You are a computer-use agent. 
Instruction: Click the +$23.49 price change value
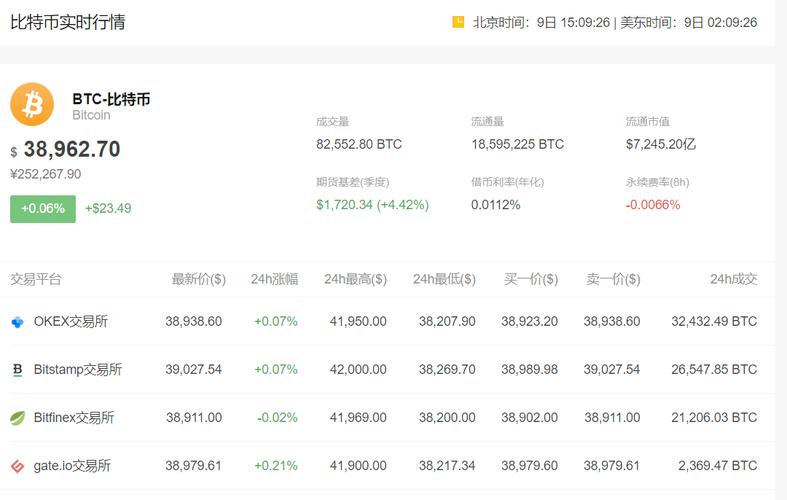[108, 208]
